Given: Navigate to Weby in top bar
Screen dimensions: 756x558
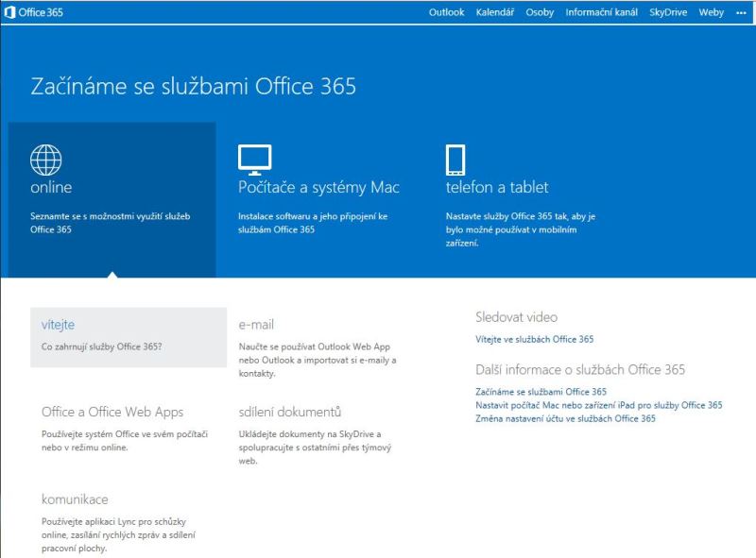Looking at the screenshot, I should [x=711, y=12].
